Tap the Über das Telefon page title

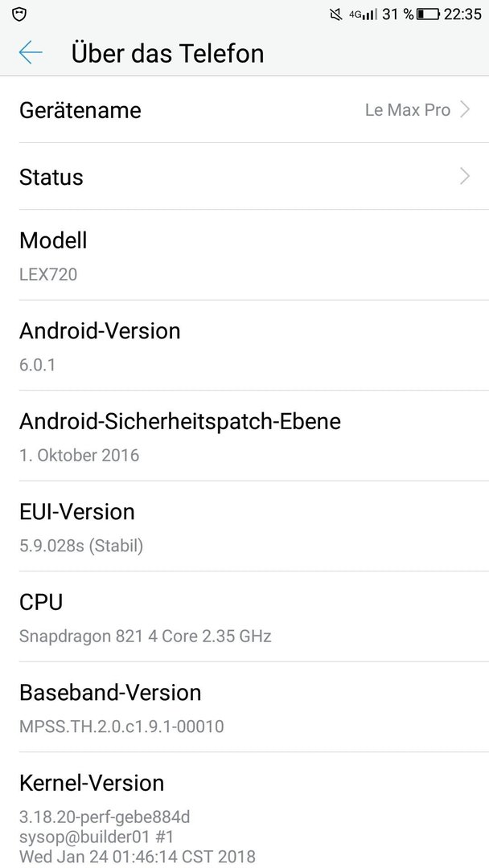pos(167,53)
